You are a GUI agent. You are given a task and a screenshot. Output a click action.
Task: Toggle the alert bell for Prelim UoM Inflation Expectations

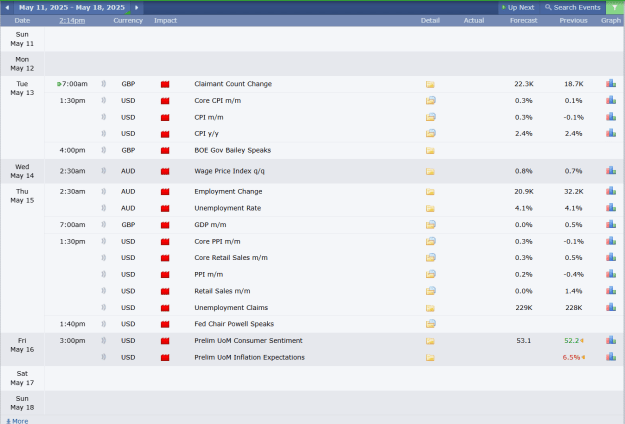pos(104,357)
